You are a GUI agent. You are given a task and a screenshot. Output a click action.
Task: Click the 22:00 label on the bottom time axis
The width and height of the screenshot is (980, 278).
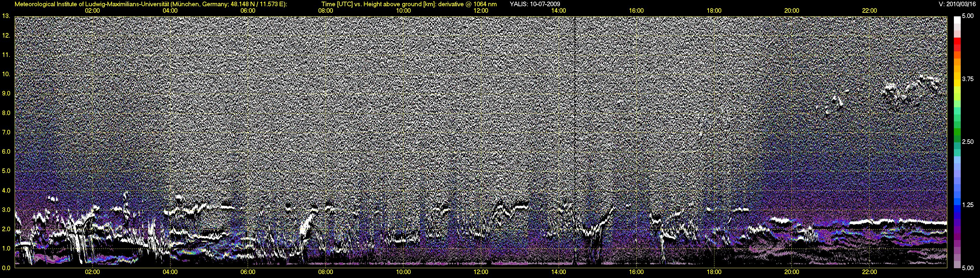[x=869, y=272]
